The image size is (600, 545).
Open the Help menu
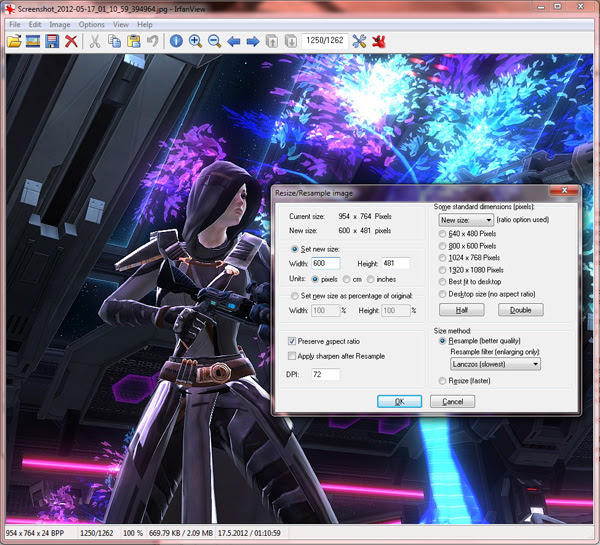point(145,24)
